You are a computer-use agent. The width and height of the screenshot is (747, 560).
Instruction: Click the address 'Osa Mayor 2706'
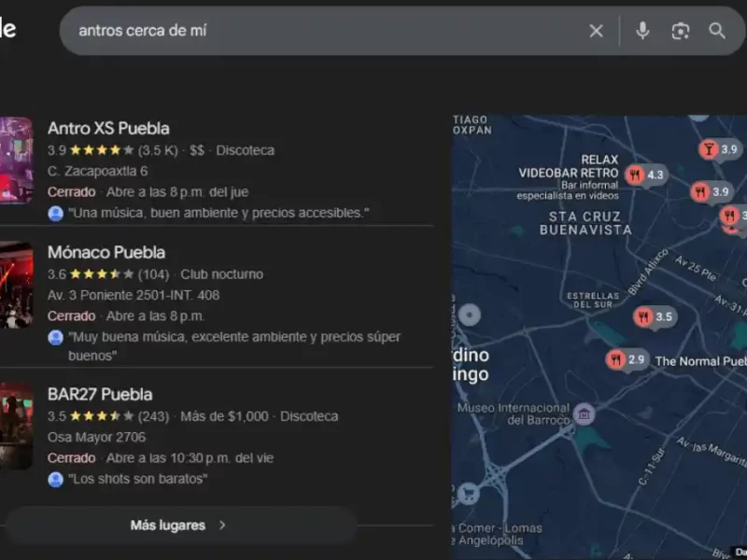(97, 437)
